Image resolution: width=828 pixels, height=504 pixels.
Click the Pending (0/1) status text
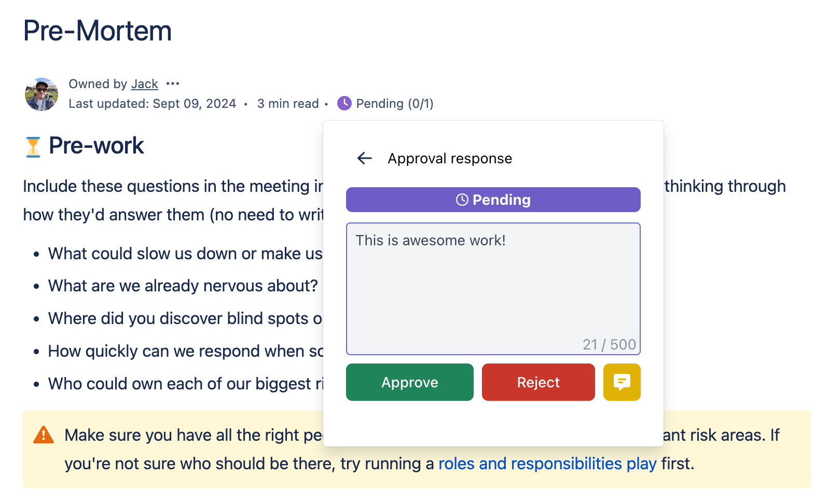(x=395, y=103)
